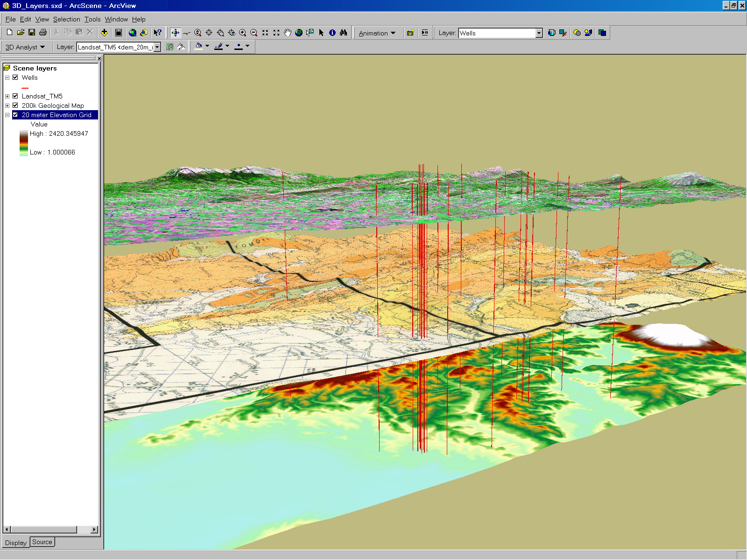Uncheck the Wells layer visibility
This screenshot has width=747, height=560.
click(15, 77)
